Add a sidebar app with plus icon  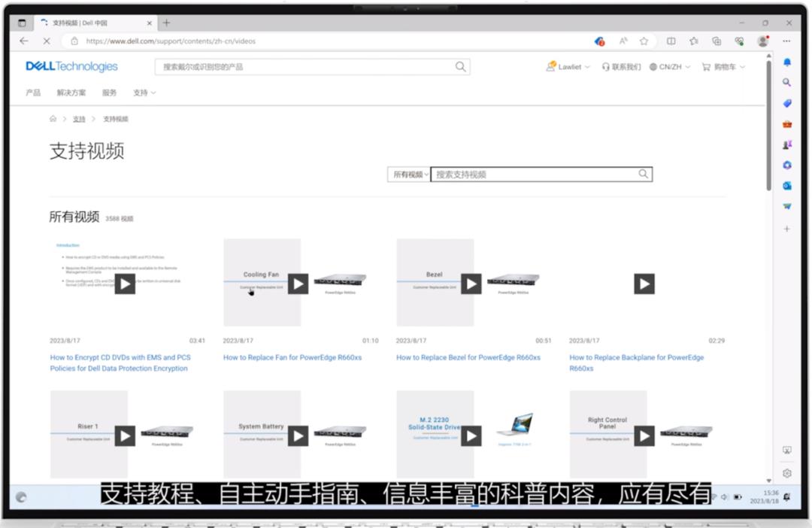787,229
